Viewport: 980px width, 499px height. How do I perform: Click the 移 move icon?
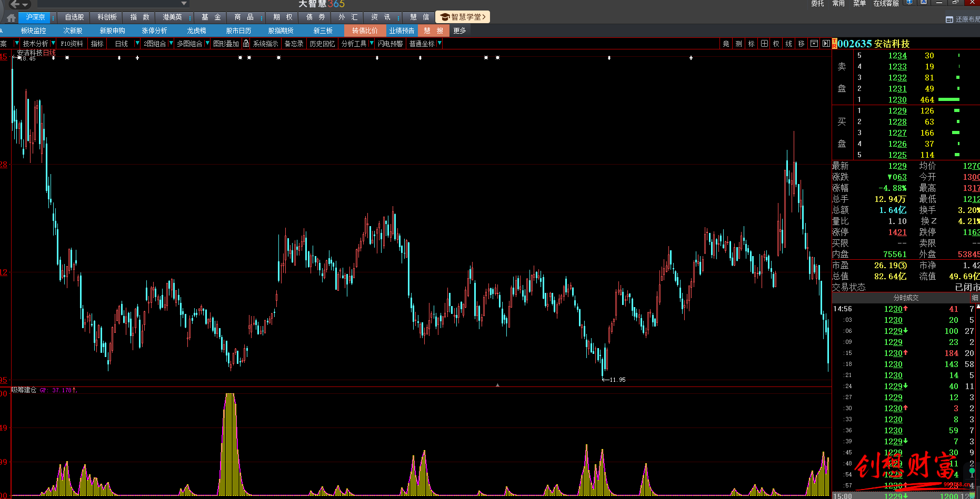(x=801, y=44)
